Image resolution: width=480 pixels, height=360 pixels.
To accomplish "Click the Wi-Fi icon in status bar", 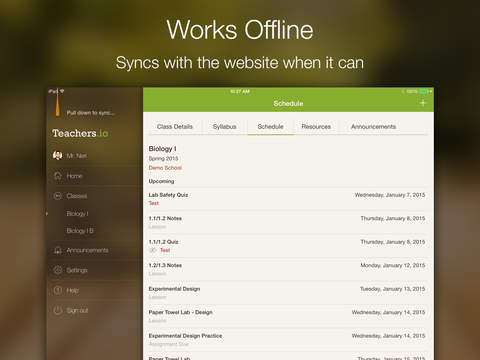I will [62, 91].
